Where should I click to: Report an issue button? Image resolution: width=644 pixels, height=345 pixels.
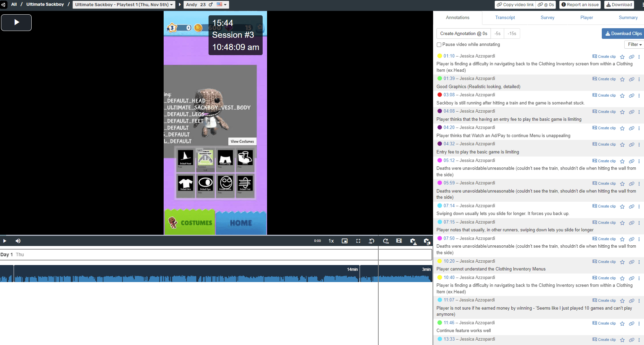coord(580,5)
